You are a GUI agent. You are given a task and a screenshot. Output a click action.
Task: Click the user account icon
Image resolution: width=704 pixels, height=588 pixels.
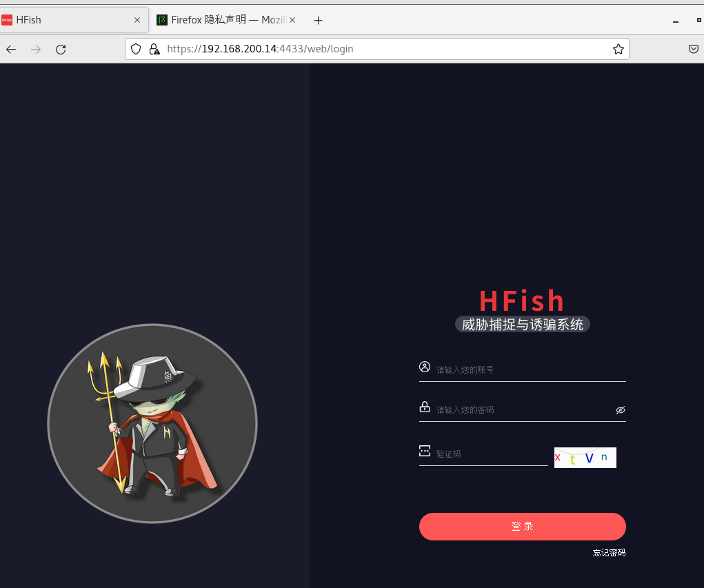pyautogui.click(x=424, y=367)
